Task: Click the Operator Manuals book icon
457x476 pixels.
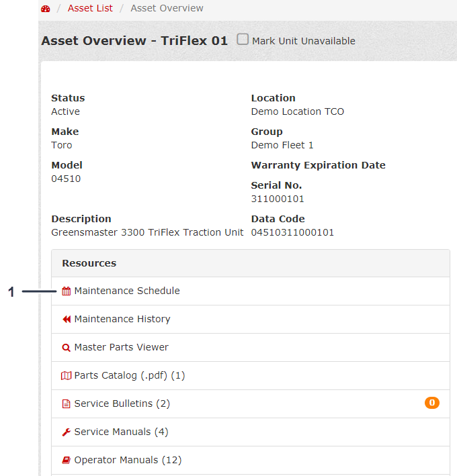Action: pyautogui.click(x=67, y=461)
